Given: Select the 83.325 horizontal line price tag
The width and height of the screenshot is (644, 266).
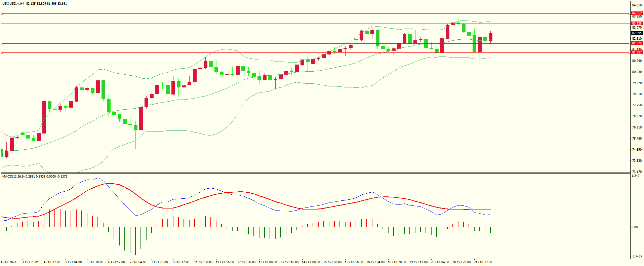Looking at the screenshot, I should pos(637,24).
